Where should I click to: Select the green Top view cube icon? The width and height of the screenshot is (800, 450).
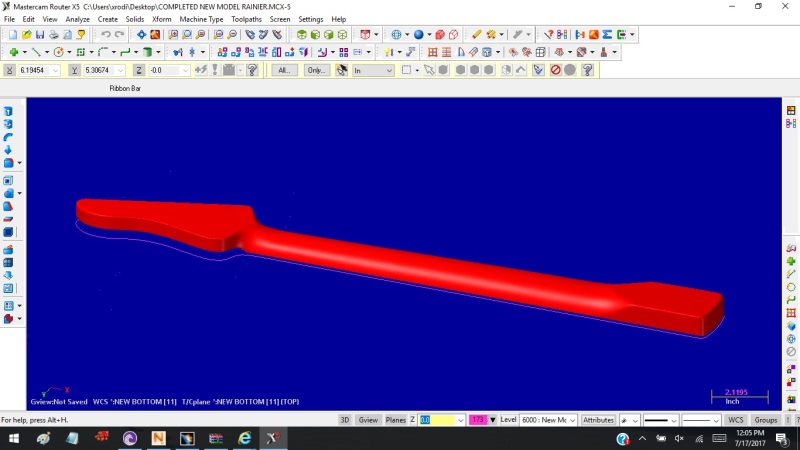302,35
